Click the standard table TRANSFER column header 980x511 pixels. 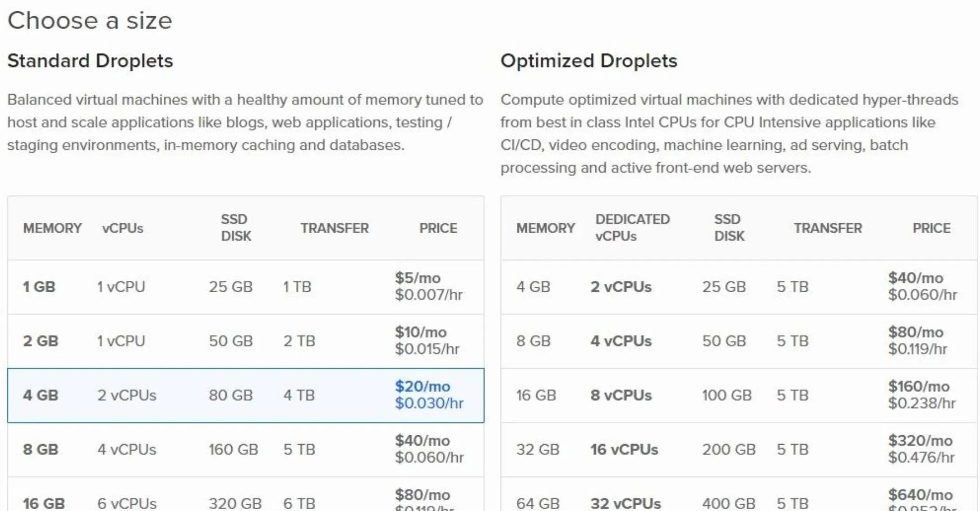point(334,228)
